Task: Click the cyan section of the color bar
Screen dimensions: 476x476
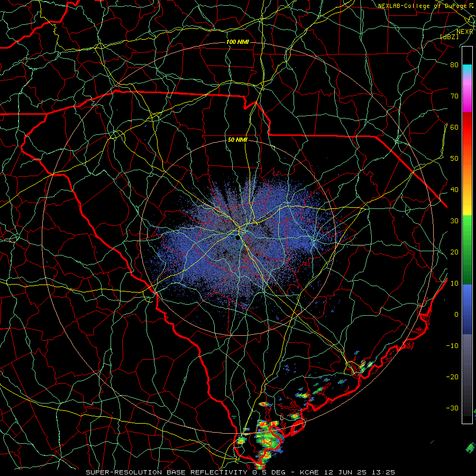Action: pyautogui.click(x=467, y=69)
